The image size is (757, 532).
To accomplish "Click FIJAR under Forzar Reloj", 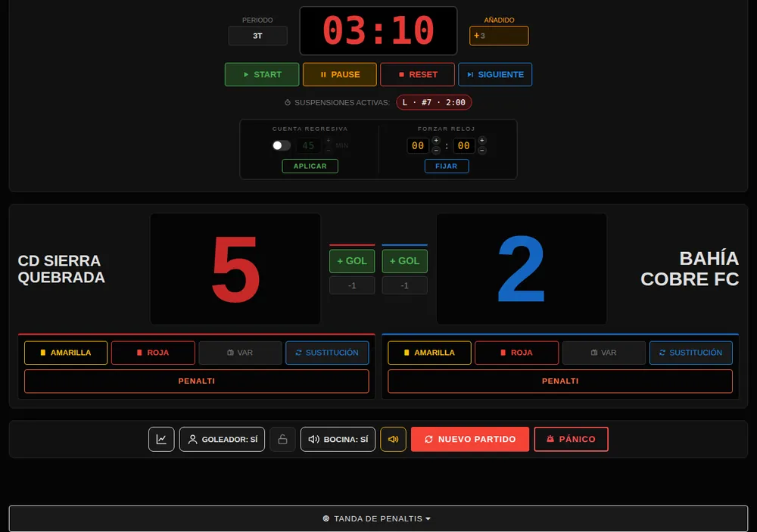I will 447,166.
